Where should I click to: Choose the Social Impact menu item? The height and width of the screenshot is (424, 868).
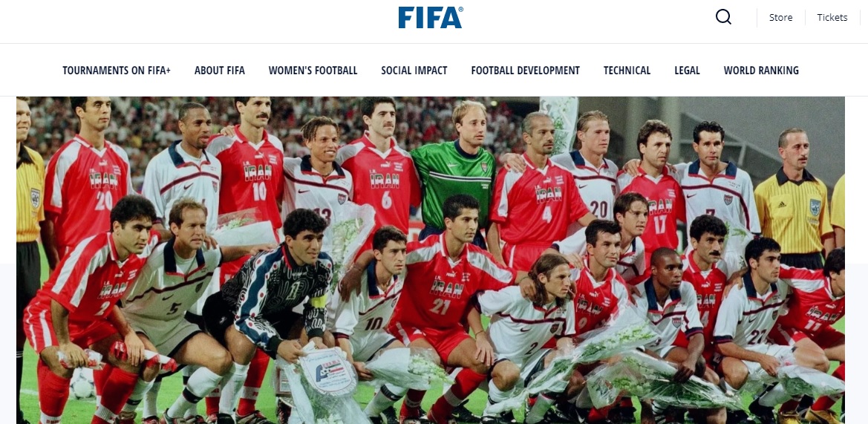414,71
